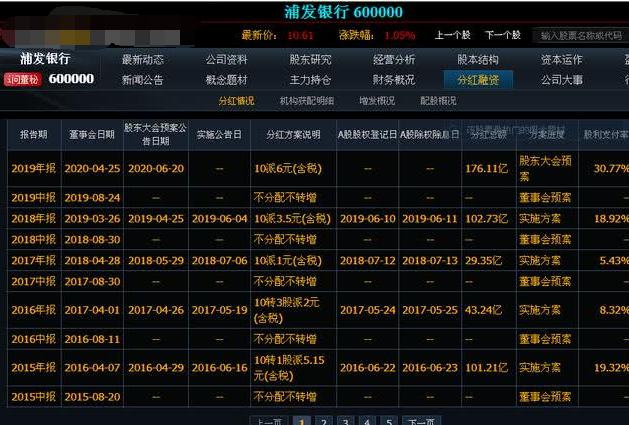
Task: Open the 股东研究 menu item
Action: coord(310,60)
